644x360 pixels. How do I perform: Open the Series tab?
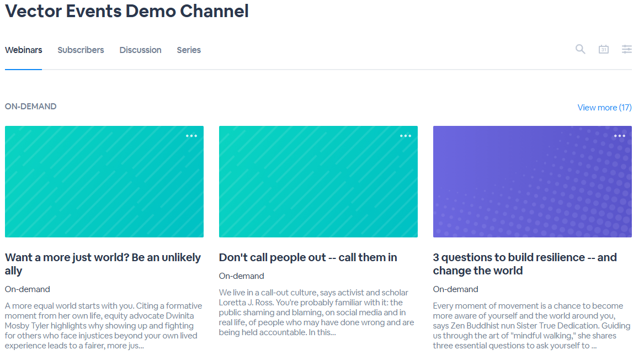189,50
